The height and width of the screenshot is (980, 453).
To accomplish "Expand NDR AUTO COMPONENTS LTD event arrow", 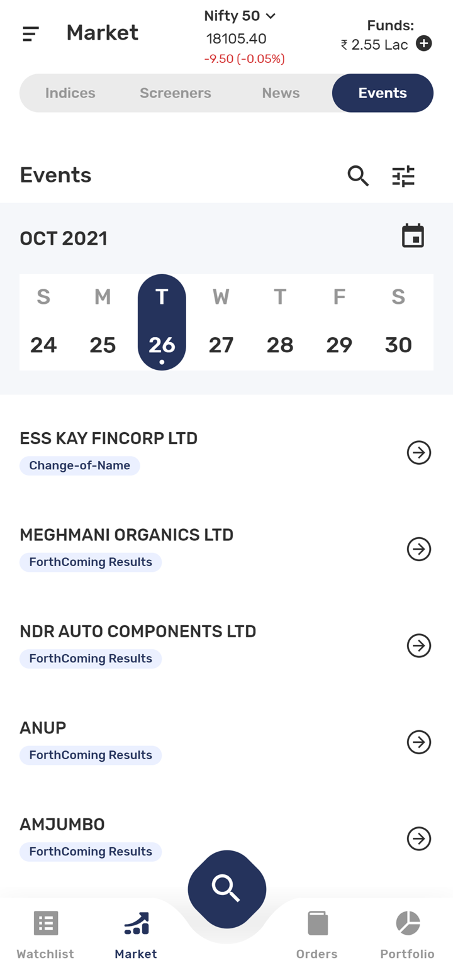I will pos(418,645).
